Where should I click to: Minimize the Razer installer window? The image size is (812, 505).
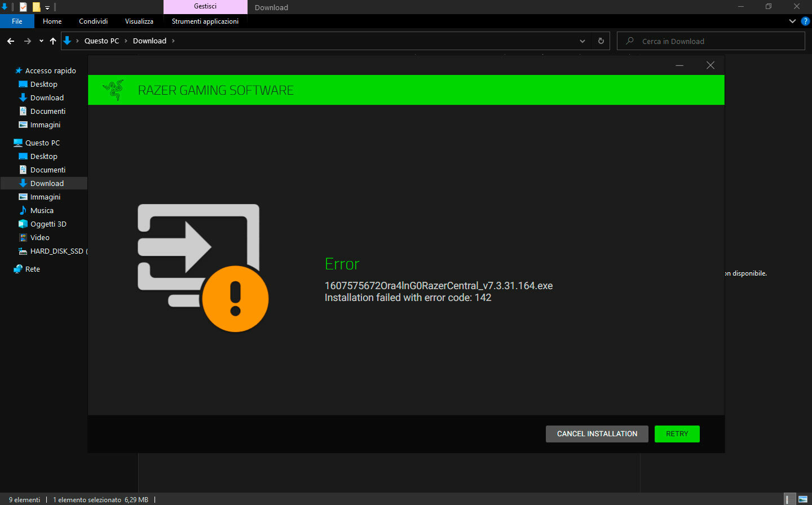point(679,65)
